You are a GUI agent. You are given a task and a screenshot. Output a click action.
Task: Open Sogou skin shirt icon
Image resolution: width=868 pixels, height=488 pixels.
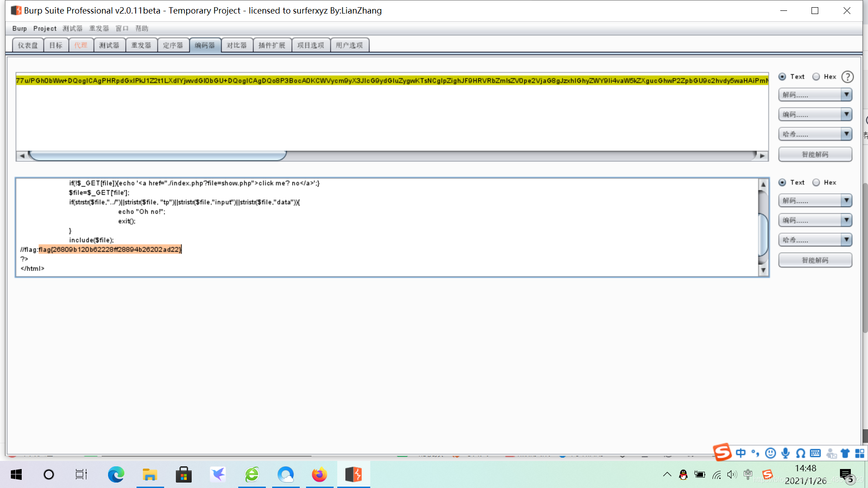pos(845,453)
